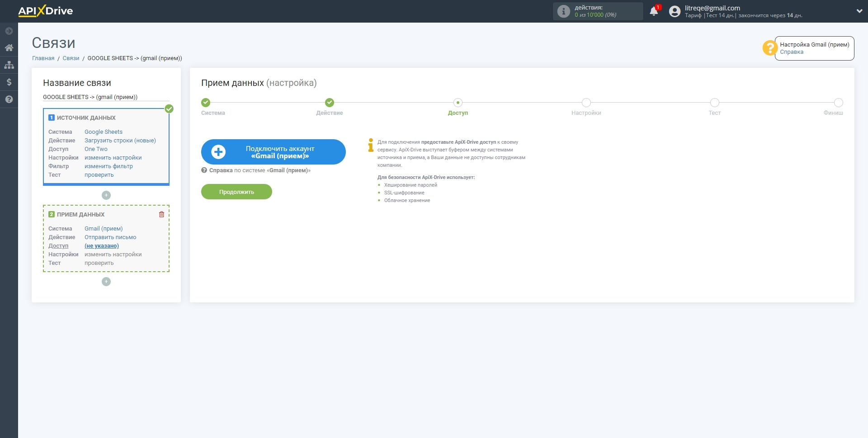Screen dimensions: 868x438
Task: Click the ApiX-Drive logo
Action: tap(45, 11)
